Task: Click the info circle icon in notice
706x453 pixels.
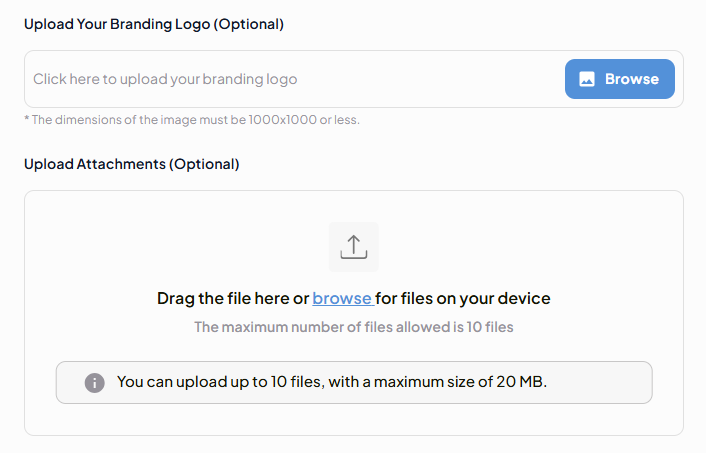Action: coord(94,382)
